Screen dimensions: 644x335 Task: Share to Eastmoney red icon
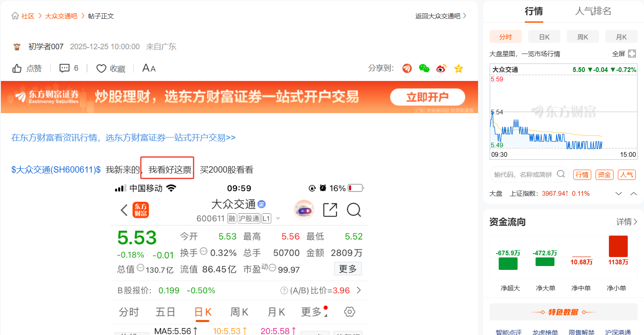pyautogui.click(x=407, y=68)
